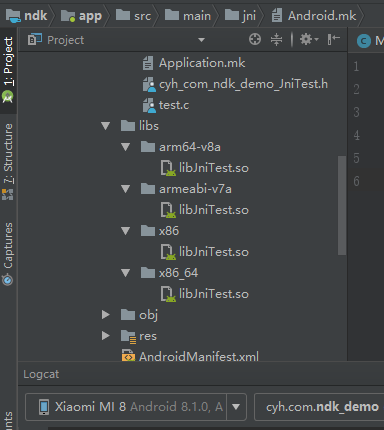Go to the main breadcrumb folder
This screenshot has width=384, height=430.
188,16
